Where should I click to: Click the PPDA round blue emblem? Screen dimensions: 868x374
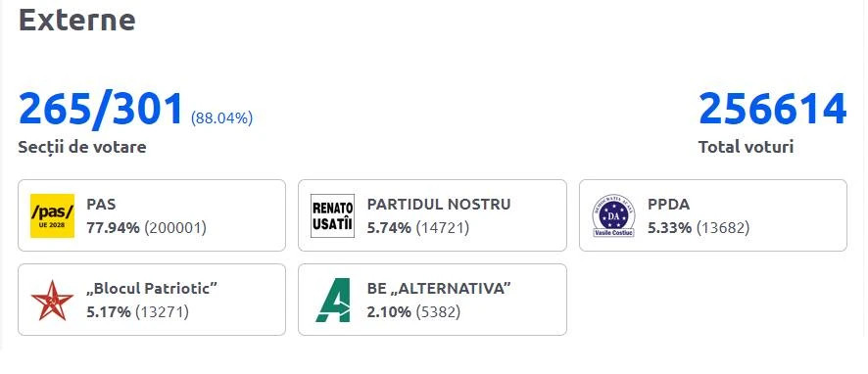tap(613, 215)
